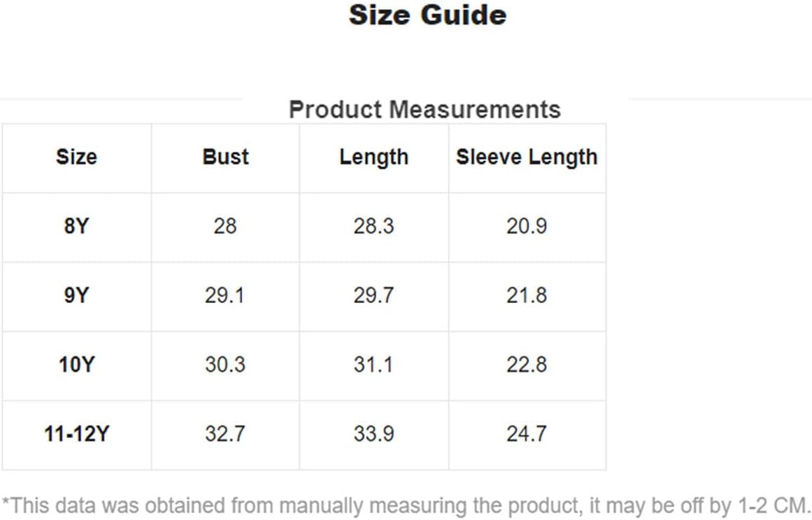The height and width of the screenshot is (520, 812).
Task: Select the Length column header
Action: tap(374, 157)
